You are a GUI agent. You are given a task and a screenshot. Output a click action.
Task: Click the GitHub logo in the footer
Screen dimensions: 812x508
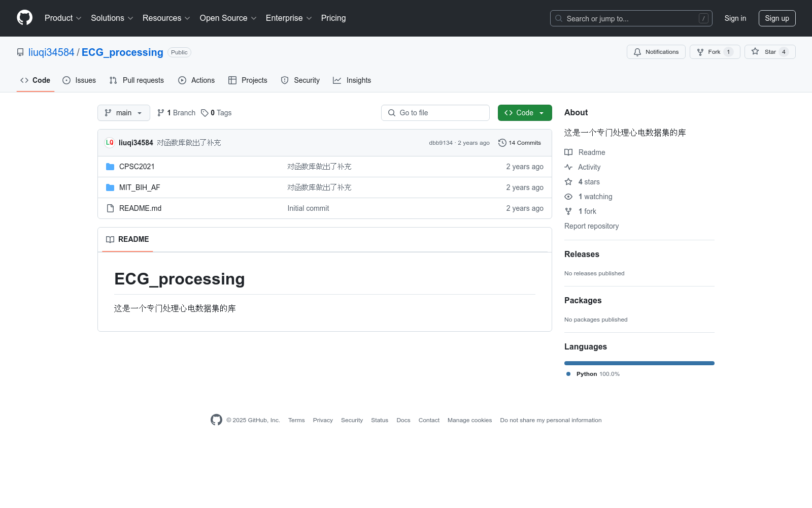[x=216, y=420]
